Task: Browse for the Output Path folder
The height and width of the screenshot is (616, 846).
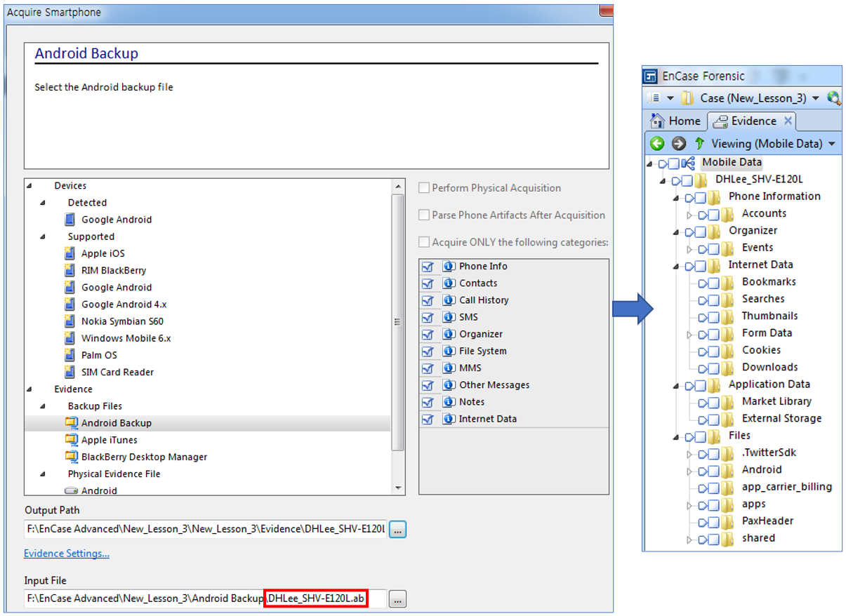Action: point(397,530)
